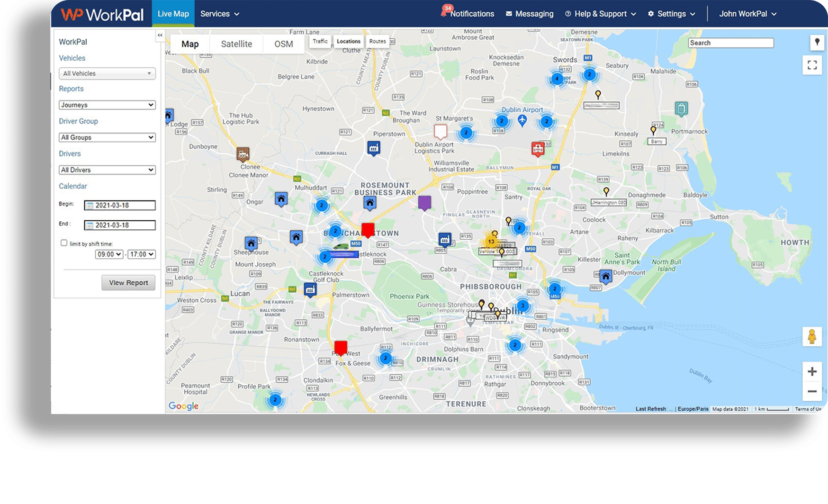Select the white marker near St Margaret's
Image resolution: width=828 pixels, height=504 pixels.
(441, 131)
